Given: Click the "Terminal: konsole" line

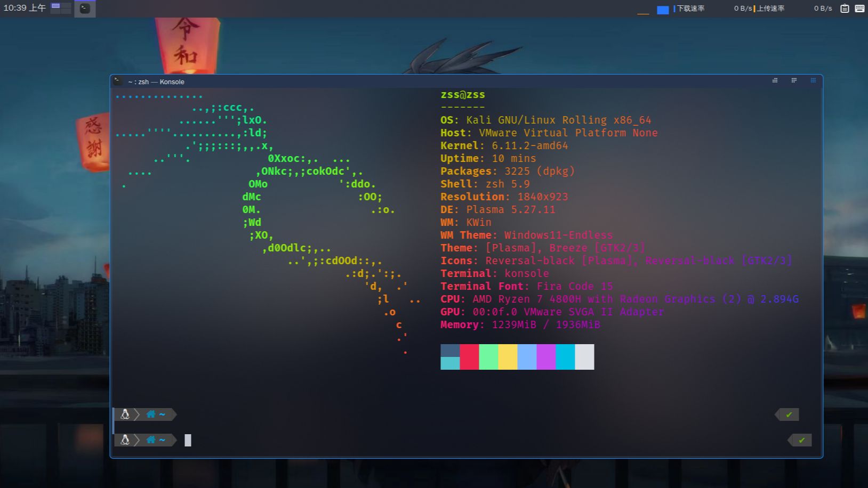Looking at the screenshot, I should pyautogui.click(x=495, y=274).
